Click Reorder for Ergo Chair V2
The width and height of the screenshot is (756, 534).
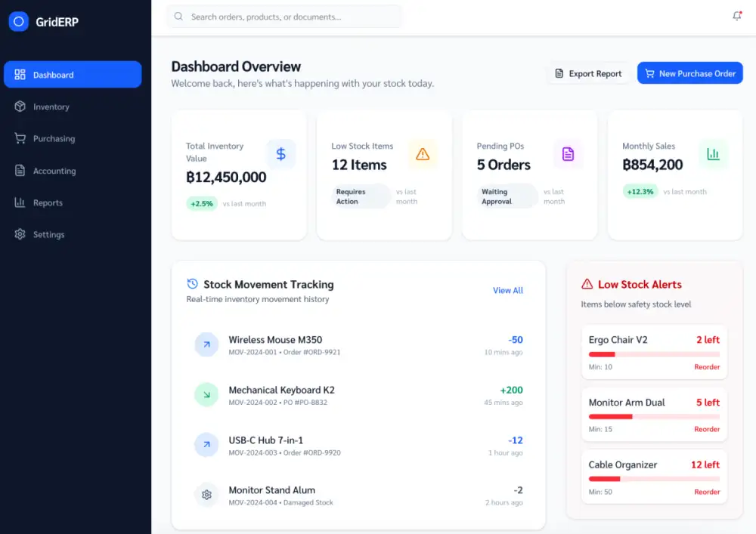click(708, 366)
